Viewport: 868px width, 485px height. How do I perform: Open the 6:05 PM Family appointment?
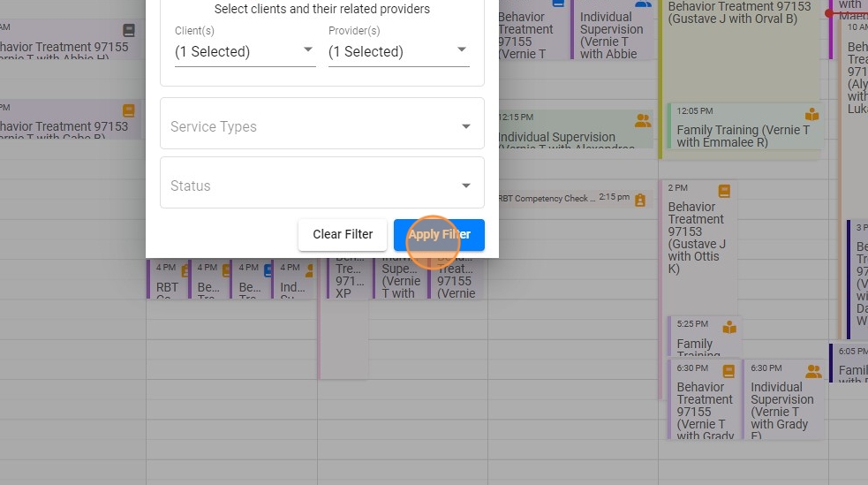pos(851,364)
